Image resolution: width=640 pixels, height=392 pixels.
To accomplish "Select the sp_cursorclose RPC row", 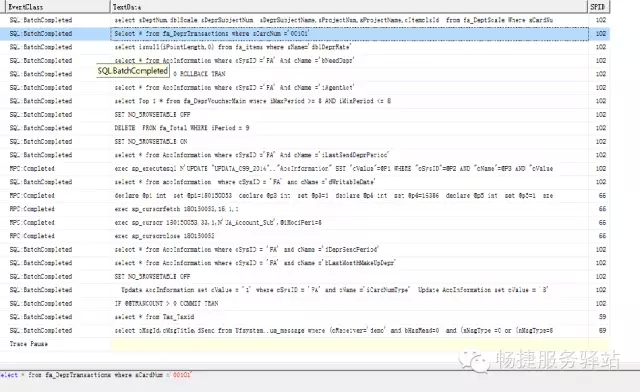I will [305, 236].
